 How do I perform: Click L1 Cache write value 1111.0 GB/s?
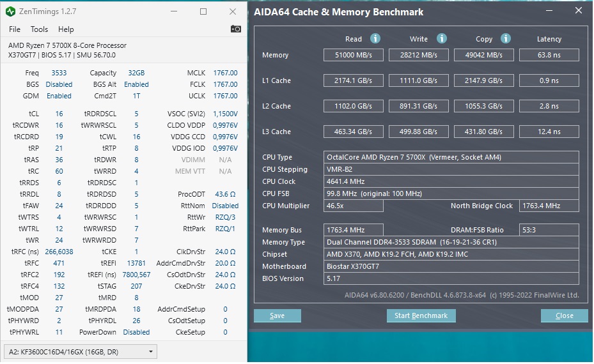(x=419, y=80)
